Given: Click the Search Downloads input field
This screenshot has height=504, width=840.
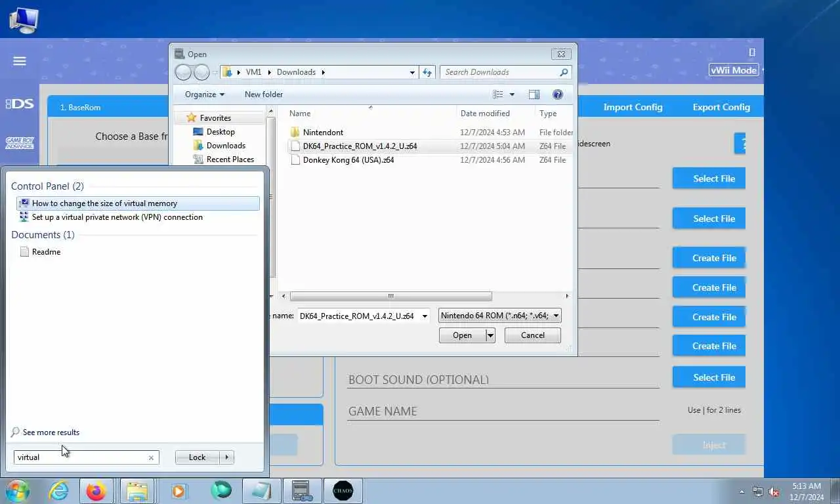Looking at the screenshot, I should tap(500, 72).
